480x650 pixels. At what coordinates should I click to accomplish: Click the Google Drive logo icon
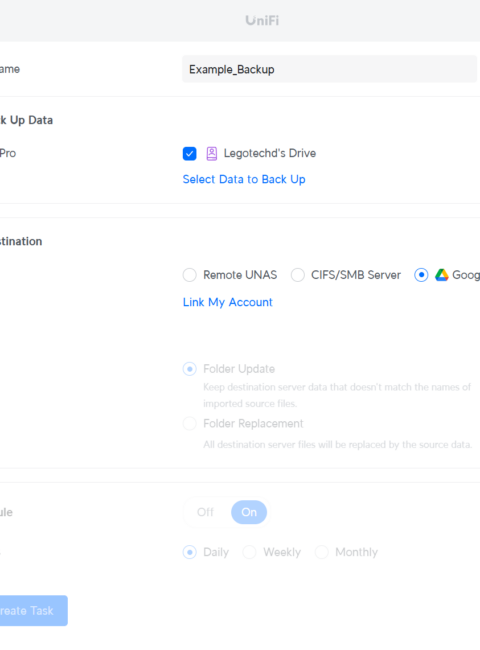[x=442, y=275]
